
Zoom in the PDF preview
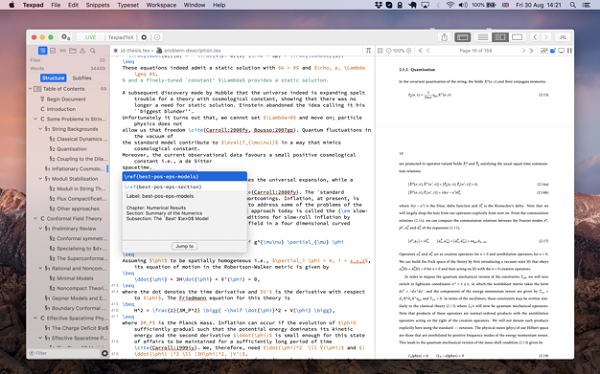coord(409,51)
